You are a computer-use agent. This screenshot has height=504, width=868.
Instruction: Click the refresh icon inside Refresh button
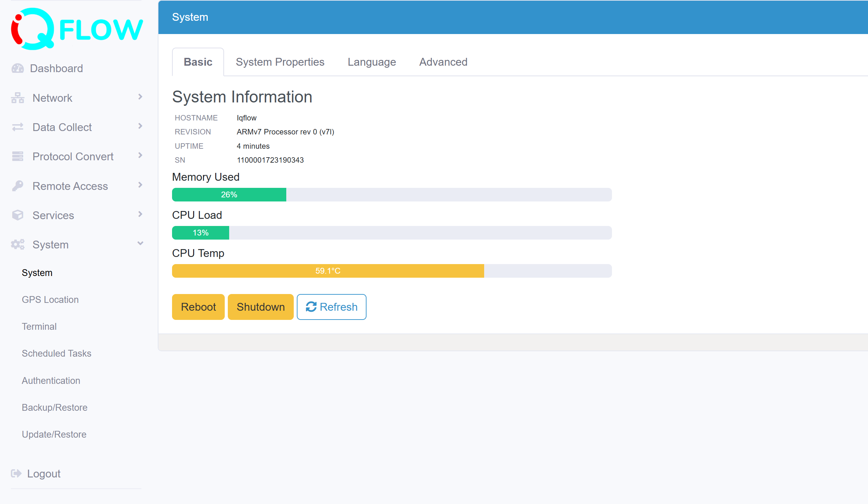point(311,307)
